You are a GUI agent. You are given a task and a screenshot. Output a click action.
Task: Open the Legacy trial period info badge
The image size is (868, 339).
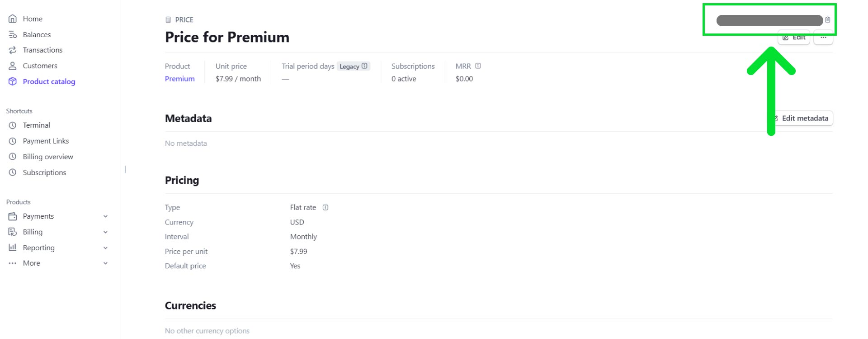pos(364,66)
